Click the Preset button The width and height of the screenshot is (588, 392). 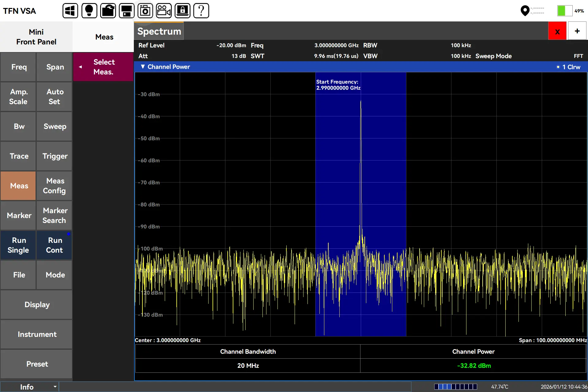(36, 364)
